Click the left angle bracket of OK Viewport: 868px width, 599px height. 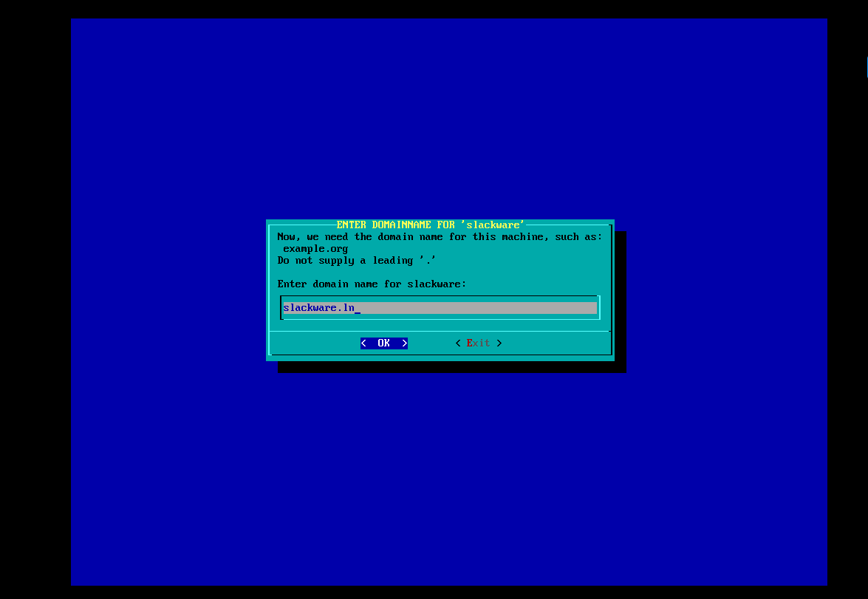click(363, 343)
